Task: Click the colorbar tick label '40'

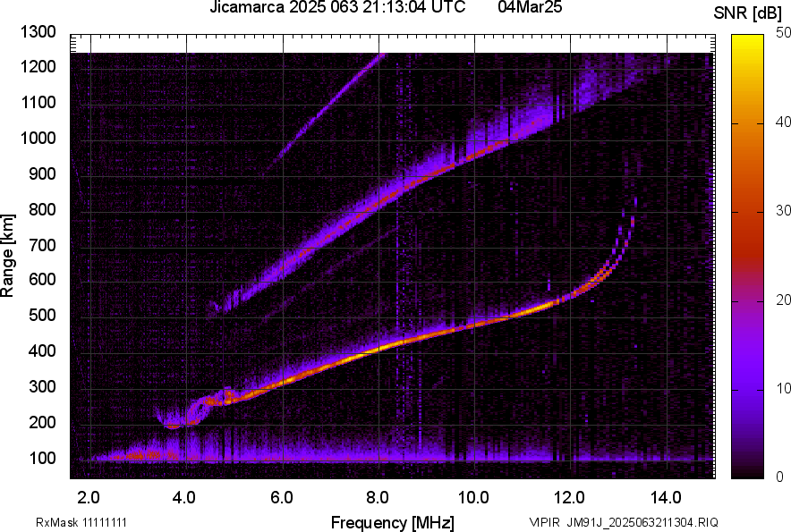Action: tap(783, 122)
